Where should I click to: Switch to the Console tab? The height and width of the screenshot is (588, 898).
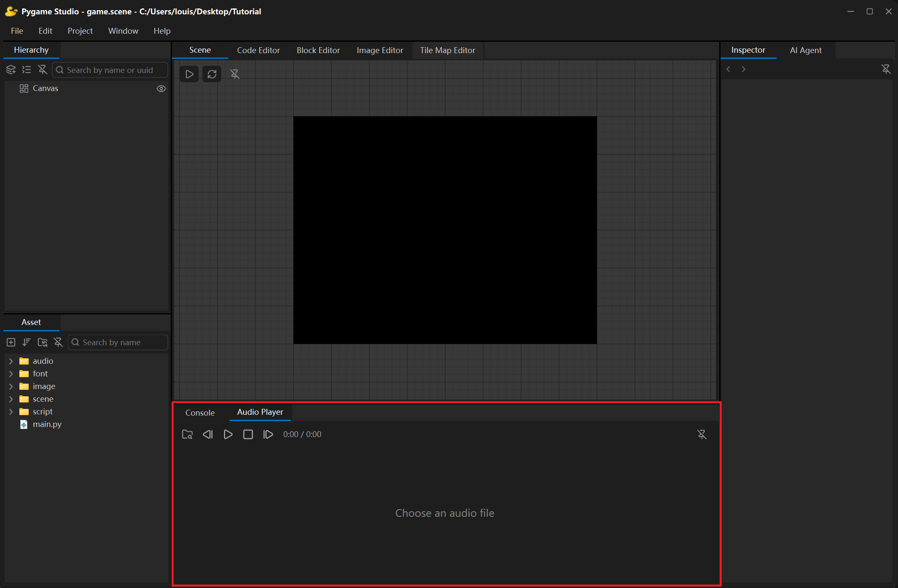click(200, 413)
